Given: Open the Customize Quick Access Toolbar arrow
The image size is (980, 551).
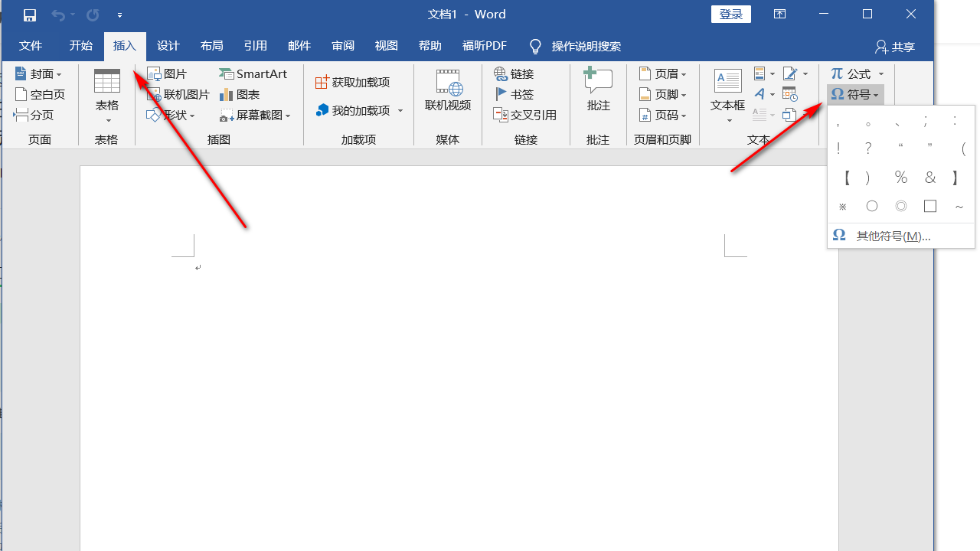Looking at the screenshot, I should click(120, 15).
